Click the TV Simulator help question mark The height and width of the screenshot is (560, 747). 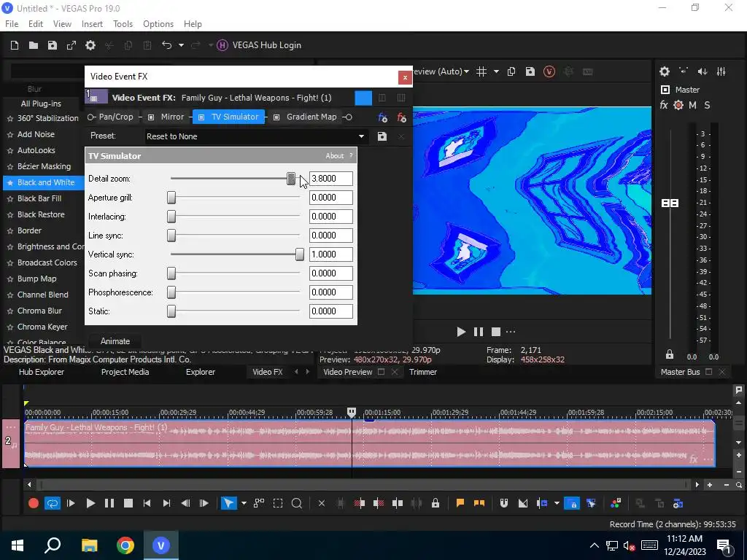pyautogui.click(x=351, y=155)
